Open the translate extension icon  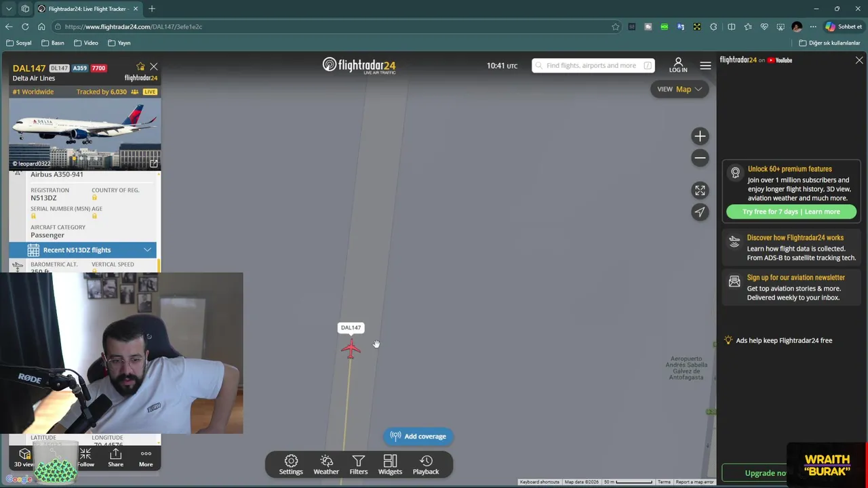[x=681, y=26]
